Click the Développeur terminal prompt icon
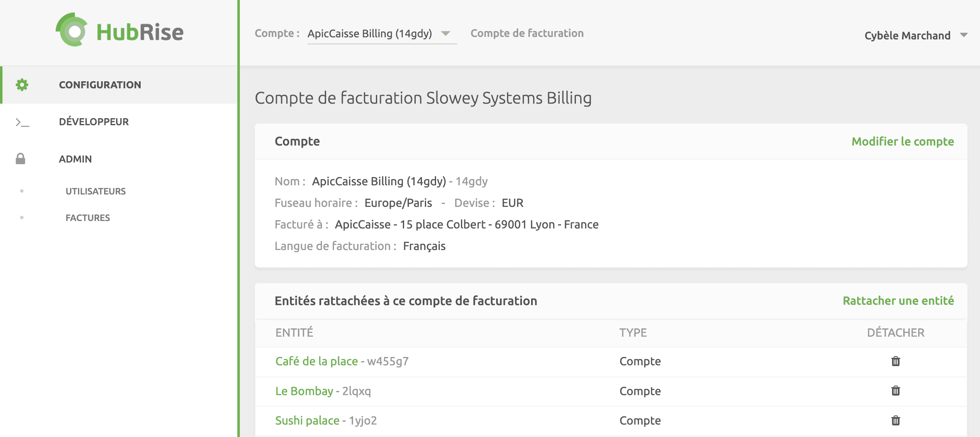Viewport: 980px width, 437px height. 22,122
